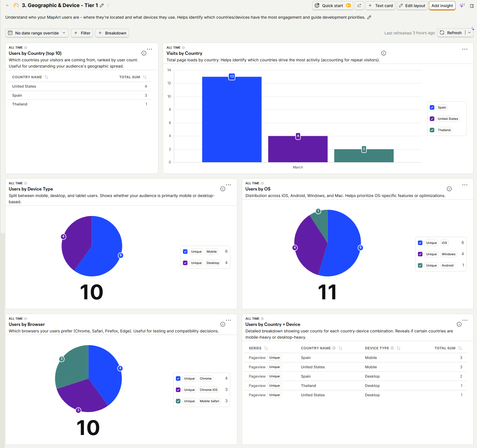Open the No date range override dropdown

tap(37, 33)
